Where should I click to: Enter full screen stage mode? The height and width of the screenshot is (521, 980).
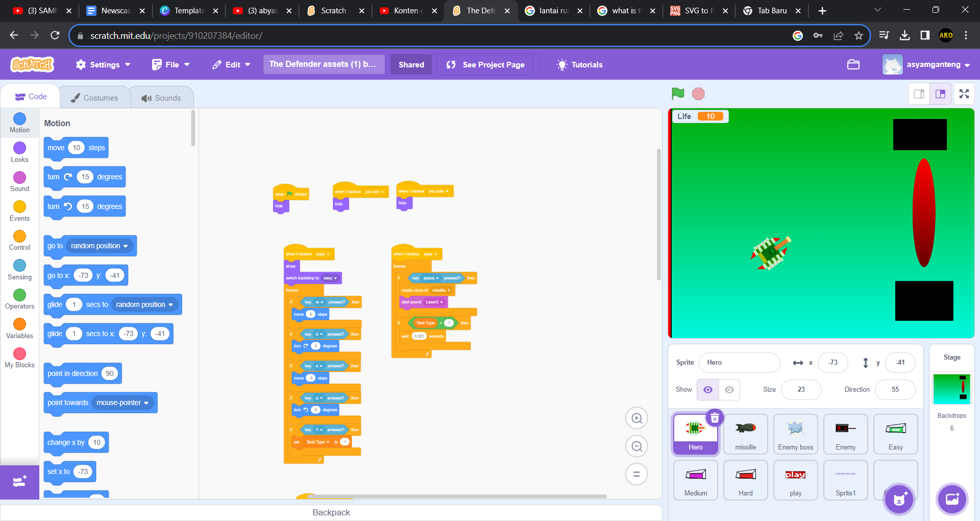(x=964, y=94)
